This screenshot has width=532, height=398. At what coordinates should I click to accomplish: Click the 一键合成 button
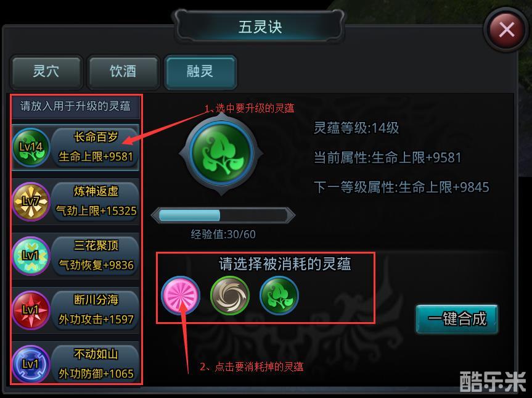click(x=457, y=318)
